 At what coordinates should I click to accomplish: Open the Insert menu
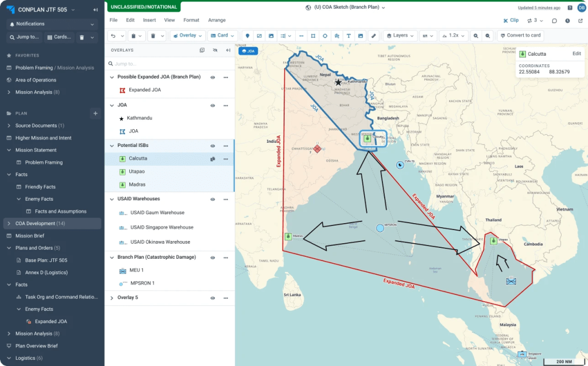click(x=149, y=20)
